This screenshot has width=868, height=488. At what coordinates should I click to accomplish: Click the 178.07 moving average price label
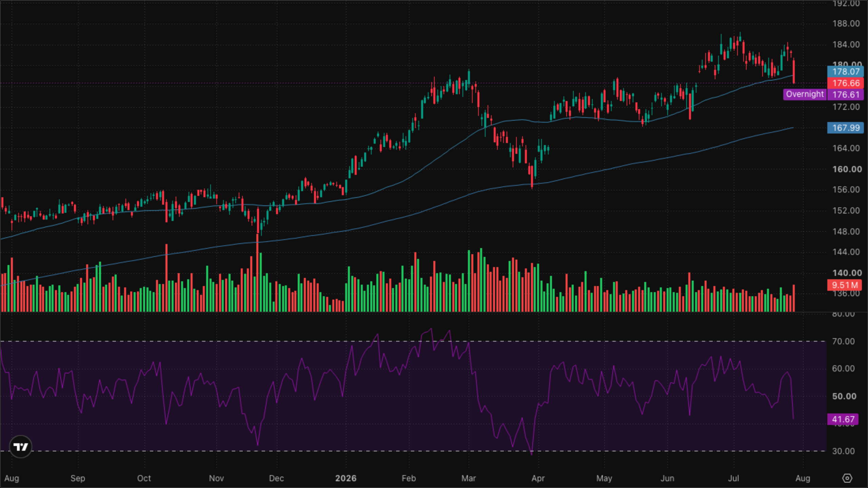tap(846, 72)
